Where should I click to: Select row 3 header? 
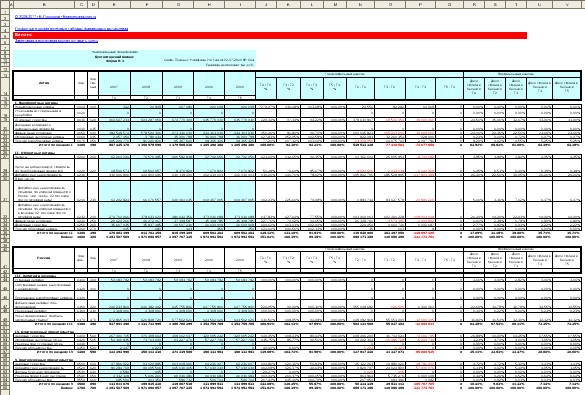4,23
